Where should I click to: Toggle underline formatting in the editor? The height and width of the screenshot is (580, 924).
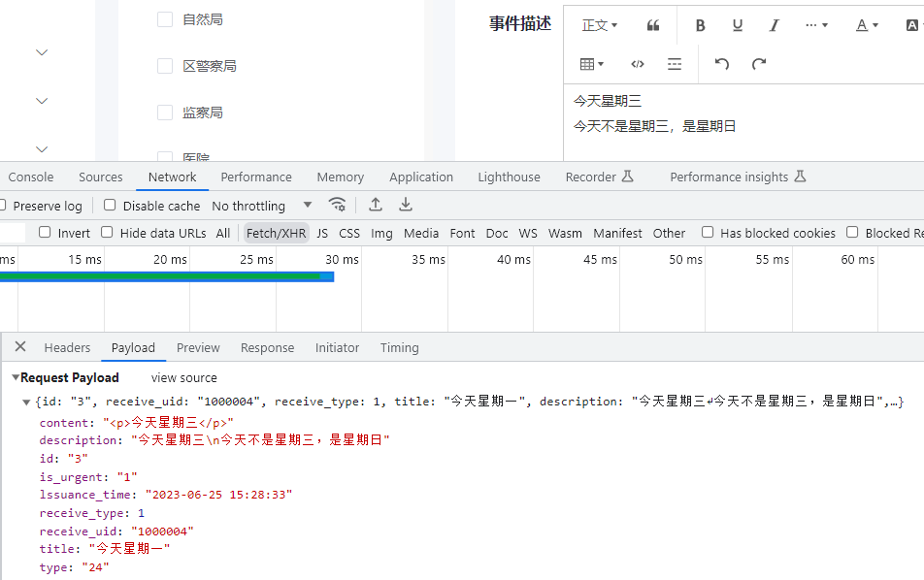pos(738,25)
